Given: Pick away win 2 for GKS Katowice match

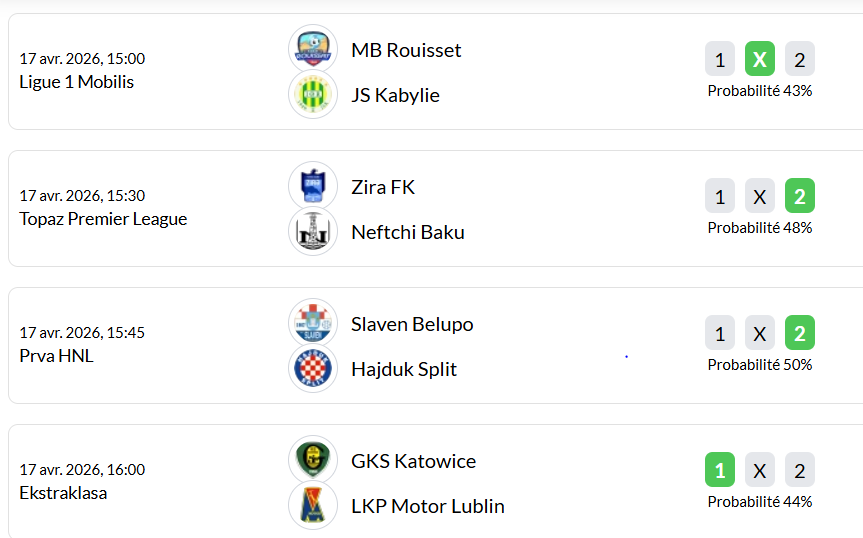Looking at the screenshot, I should pyautogui.click(x=800, y=470).
